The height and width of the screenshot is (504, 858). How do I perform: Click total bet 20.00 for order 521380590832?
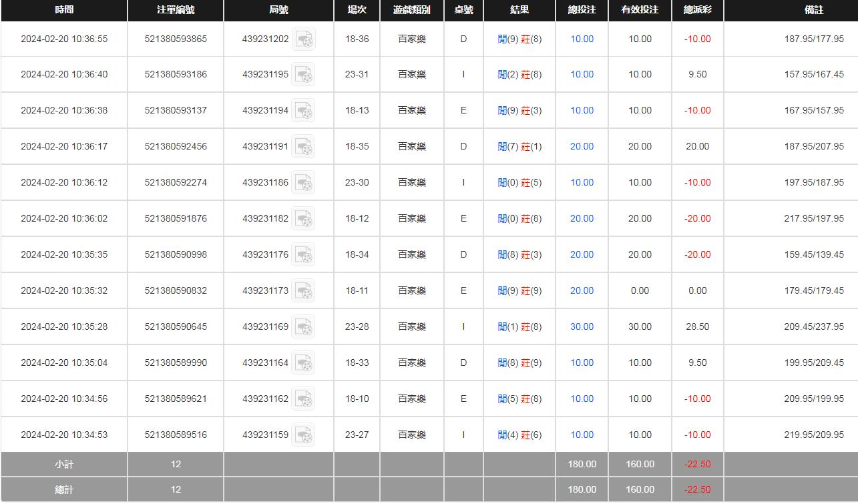click(582, 291)
